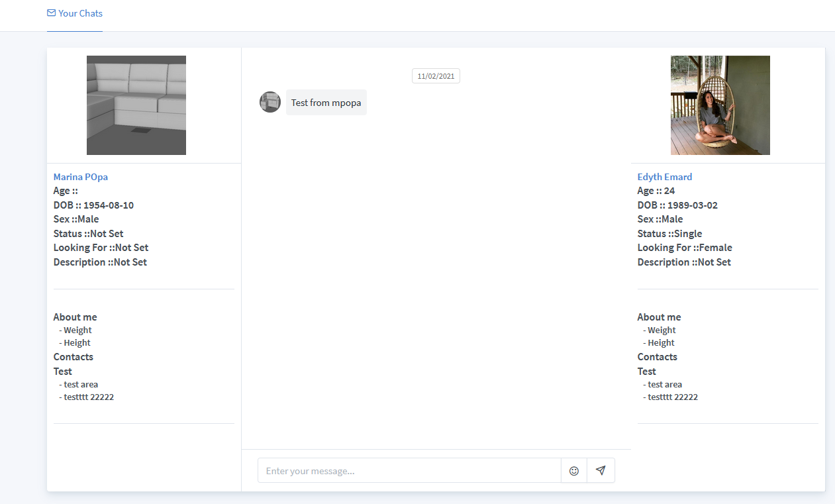The width and height of the screenshot is (835, 504).
Task: Click 'Test' heading in Edyth Emard's panel
Action: [647, 372]
